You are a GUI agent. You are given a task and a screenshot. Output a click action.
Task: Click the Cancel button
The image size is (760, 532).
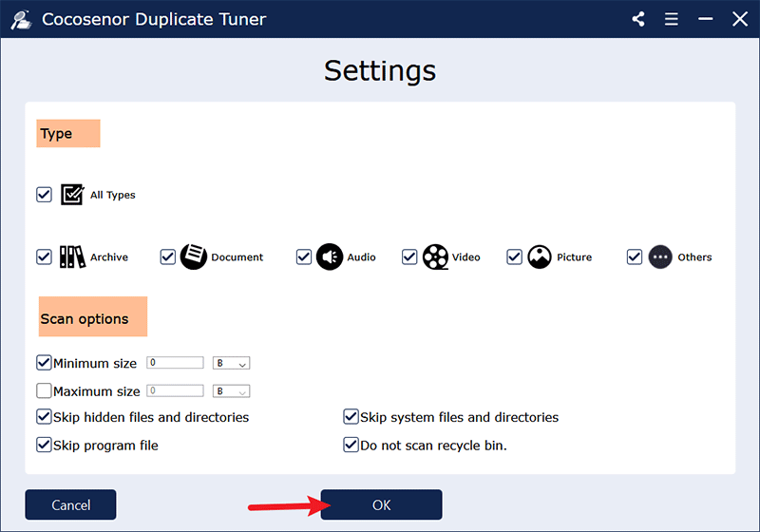pyautogui.click(x=70, y=504)
